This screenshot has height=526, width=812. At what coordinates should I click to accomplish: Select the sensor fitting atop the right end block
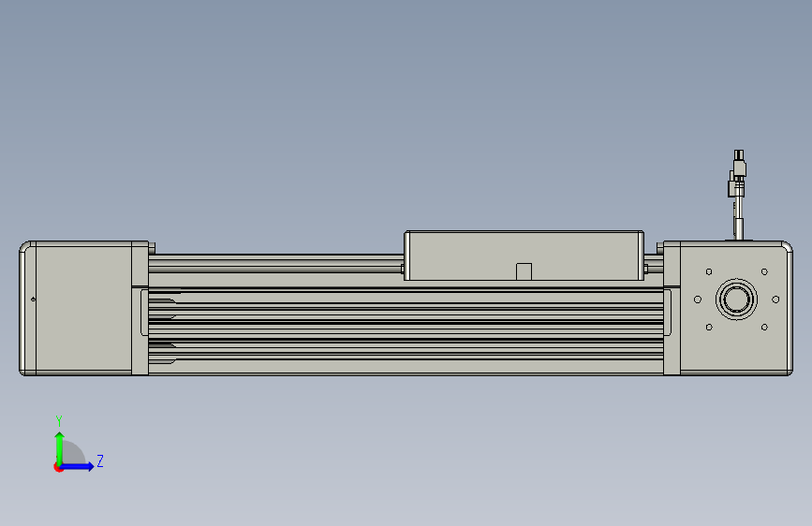tap(738, 196)
